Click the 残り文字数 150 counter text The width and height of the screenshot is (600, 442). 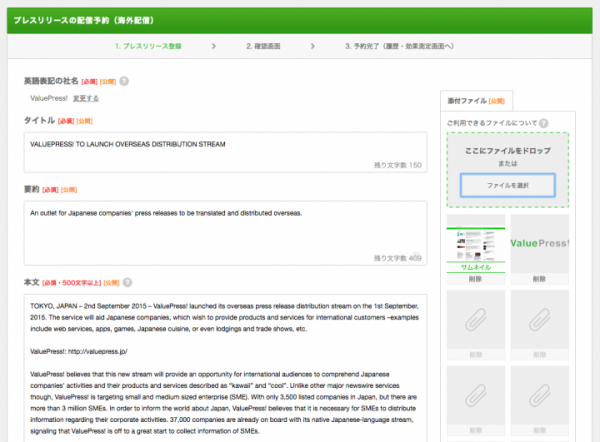pos(398,165)
